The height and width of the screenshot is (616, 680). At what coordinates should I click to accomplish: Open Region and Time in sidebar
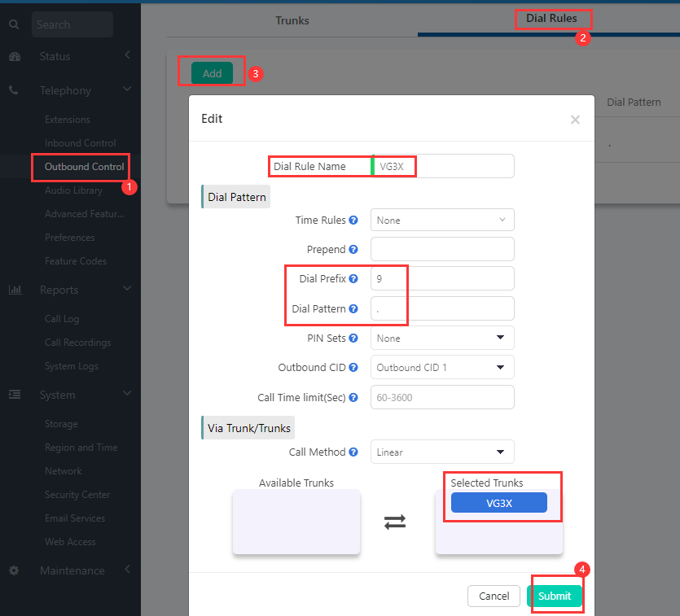pyautogui.click(x=81, y=448)
